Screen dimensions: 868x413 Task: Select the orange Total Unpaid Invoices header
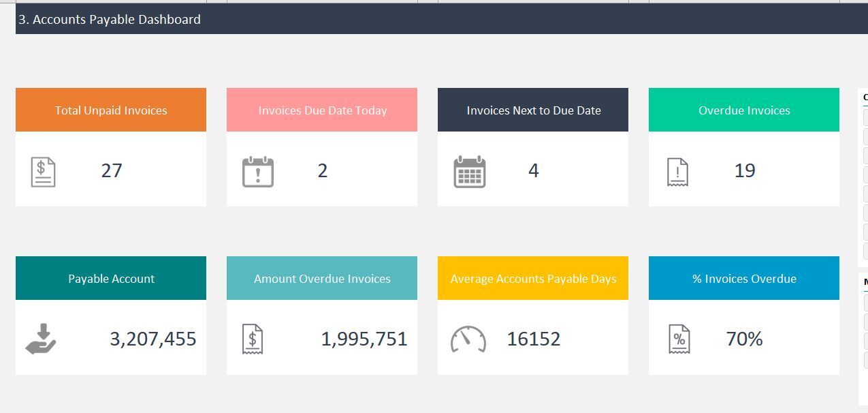(x=111, y=110)
